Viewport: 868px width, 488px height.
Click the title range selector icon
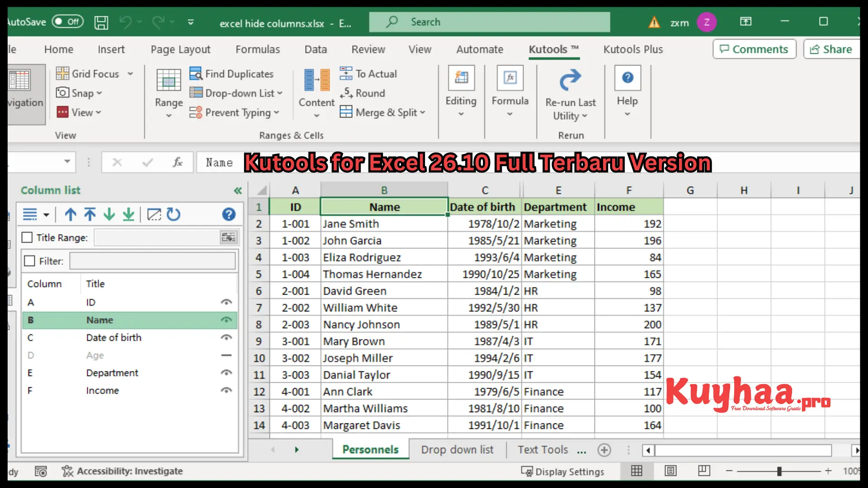tap(228, 237)
